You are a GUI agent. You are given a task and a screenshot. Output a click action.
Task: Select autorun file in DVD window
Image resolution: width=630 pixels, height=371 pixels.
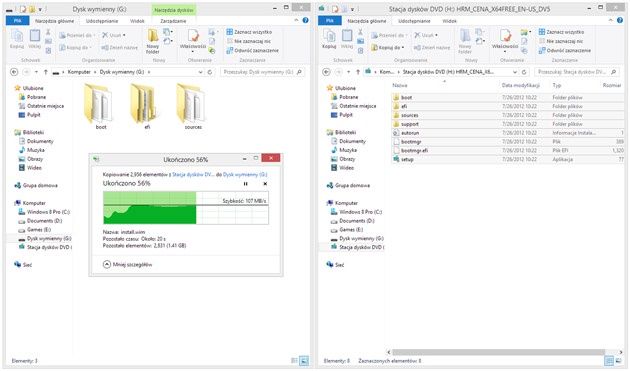click(507, 133)
